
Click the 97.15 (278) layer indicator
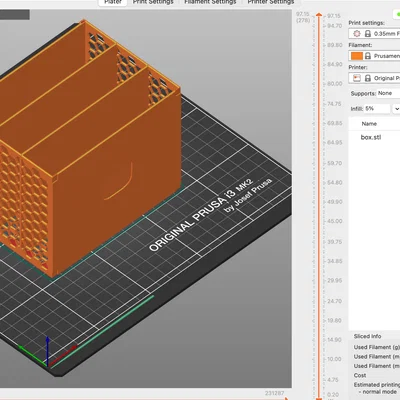pos(303,17)
